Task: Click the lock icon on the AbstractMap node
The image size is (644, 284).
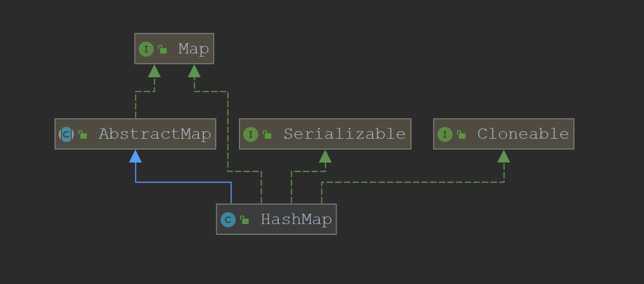Action: (x=83, y=134)
